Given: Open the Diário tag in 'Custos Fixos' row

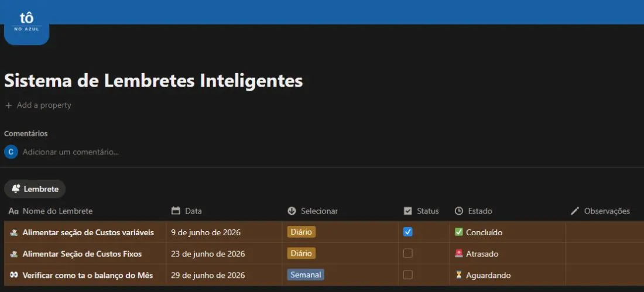Looking at the screenshot, I should point(301,253).
